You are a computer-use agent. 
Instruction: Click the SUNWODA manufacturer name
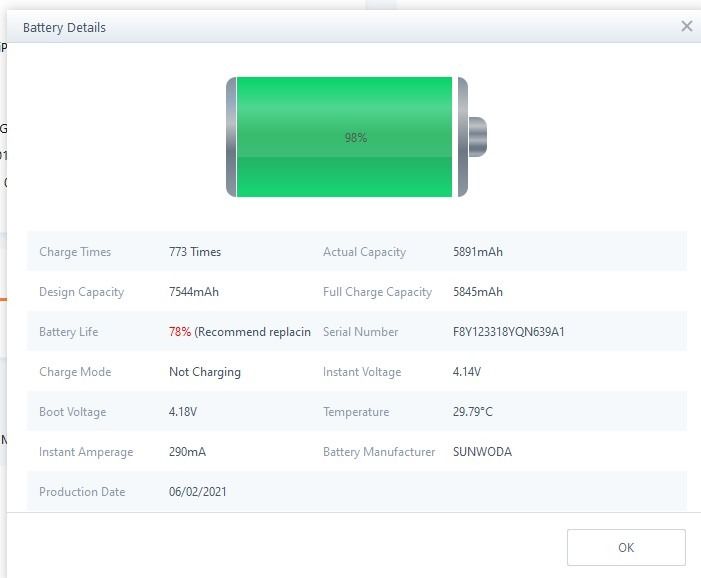point(482,452)
